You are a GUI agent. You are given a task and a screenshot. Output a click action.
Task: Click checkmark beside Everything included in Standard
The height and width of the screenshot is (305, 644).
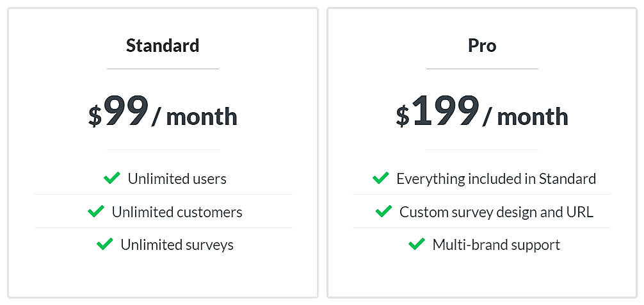380,177
